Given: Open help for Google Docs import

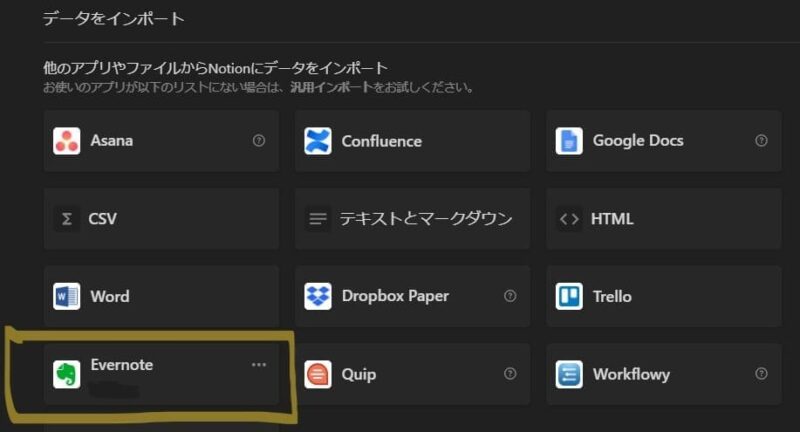Looking at the screenshot, I should pos(761,141).
